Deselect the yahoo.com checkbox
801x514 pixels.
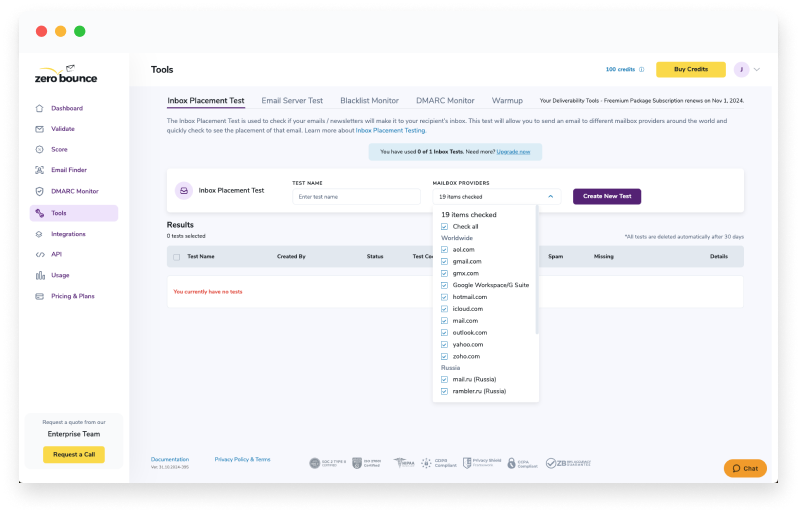pos(444,344)
